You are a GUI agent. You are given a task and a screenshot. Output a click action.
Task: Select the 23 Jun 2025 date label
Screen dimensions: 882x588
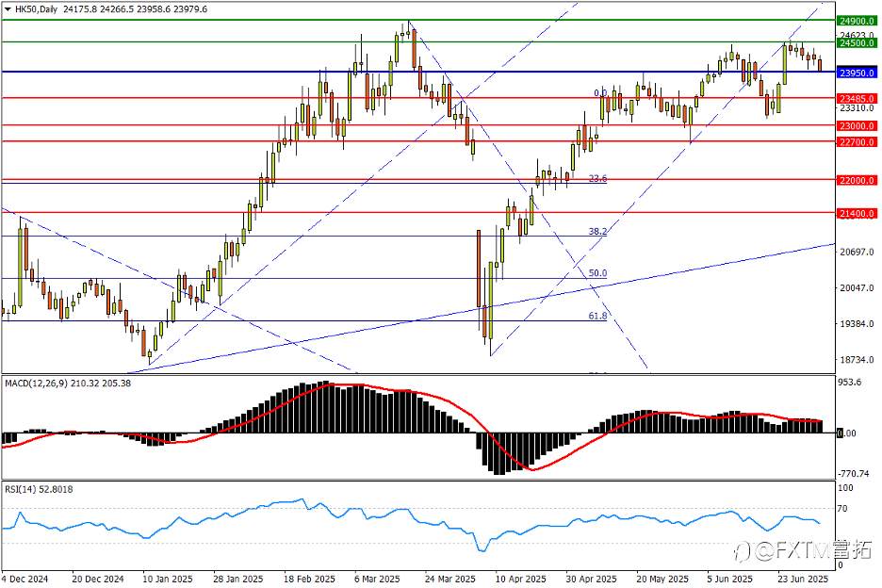point(803,579)
